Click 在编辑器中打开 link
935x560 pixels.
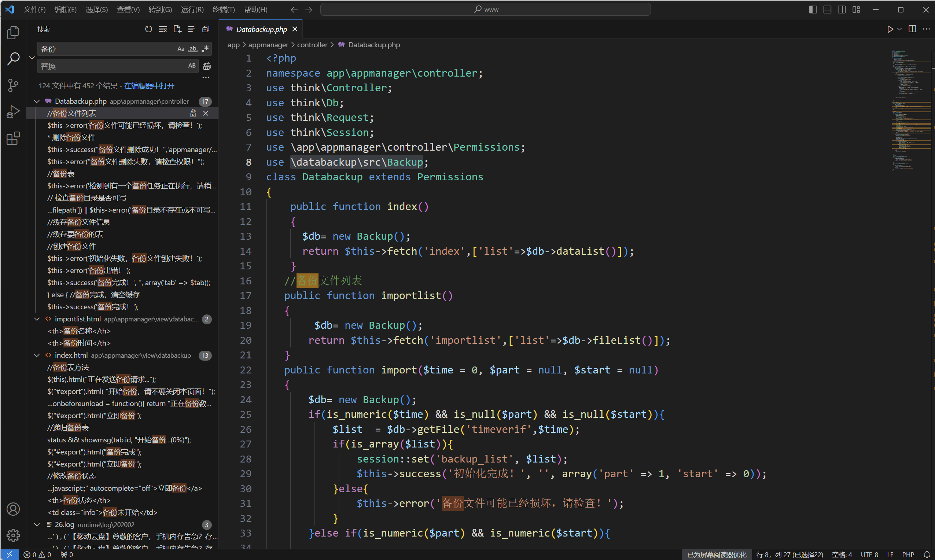tap(149, 86)
